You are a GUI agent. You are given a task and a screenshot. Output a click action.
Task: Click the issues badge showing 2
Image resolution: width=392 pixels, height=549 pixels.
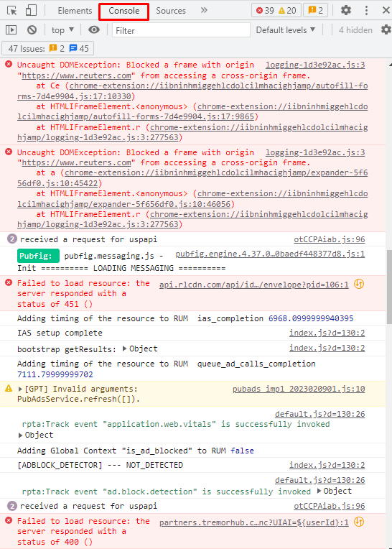(x=315, y=11)
